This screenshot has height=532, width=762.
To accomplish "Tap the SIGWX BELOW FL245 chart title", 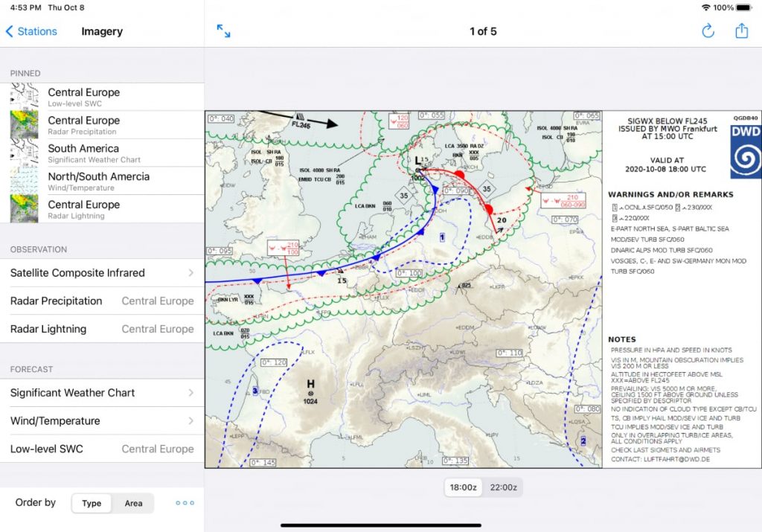I will point(667,121).
